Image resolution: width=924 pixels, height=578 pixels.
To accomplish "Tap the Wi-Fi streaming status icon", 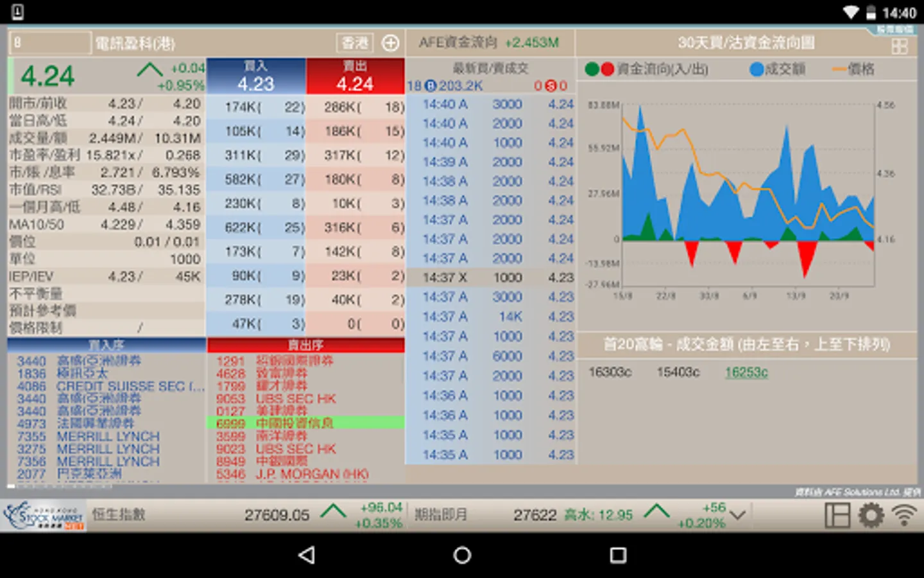I will pyautogui.click(x=905, y=515).
